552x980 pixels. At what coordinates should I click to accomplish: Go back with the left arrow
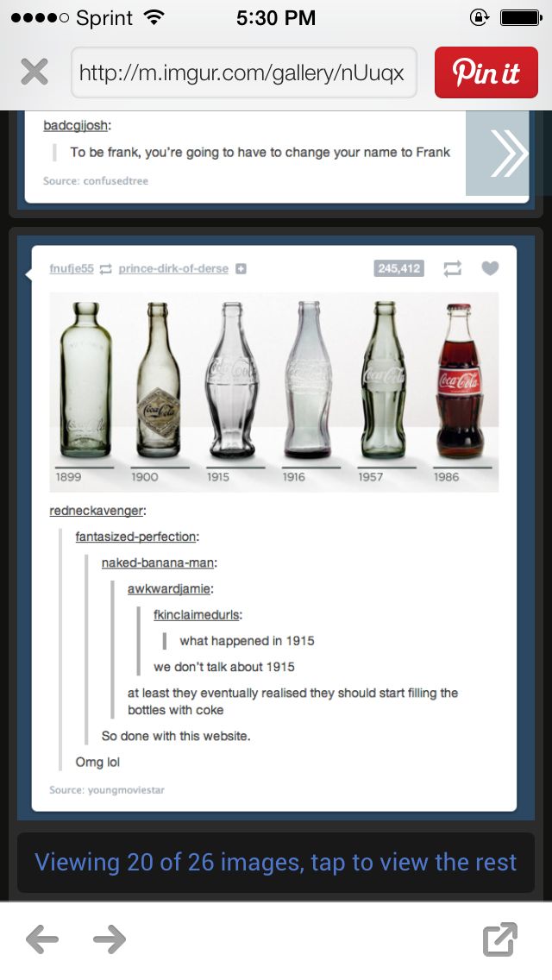42,939
